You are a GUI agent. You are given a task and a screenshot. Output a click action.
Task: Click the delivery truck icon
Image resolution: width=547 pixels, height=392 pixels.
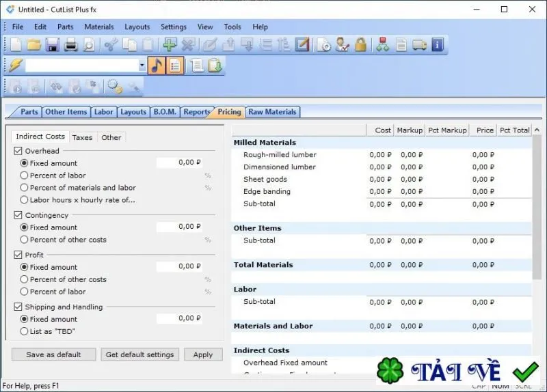pyautogui.click(x=419, y=45)
